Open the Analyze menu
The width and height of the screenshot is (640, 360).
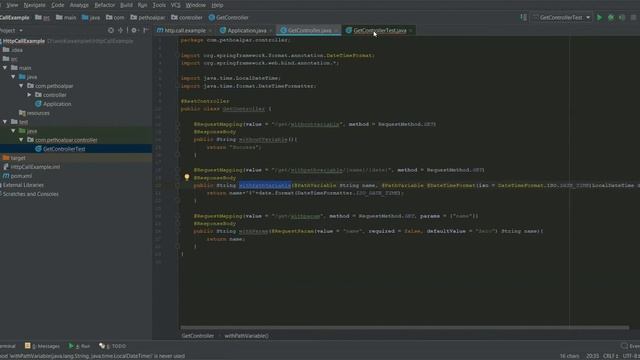(x=79, y=5)
